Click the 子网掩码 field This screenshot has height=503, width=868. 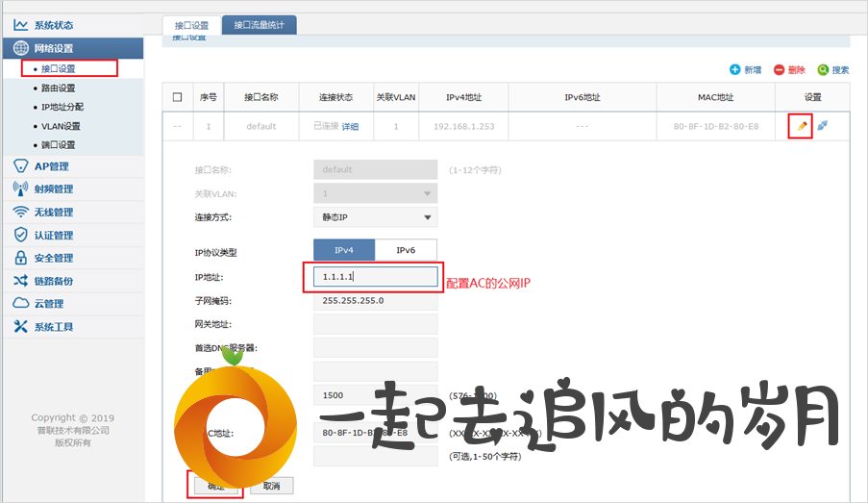coord(375,301)
